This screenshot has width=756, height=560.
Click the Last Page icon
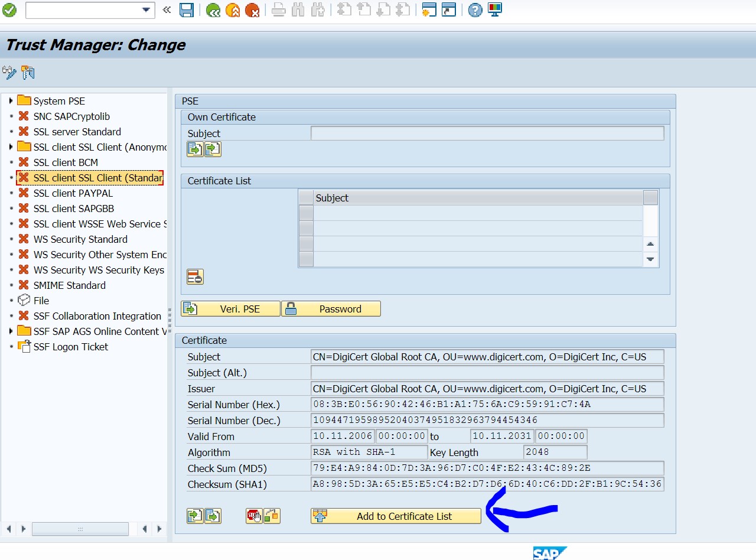[403, 10]
